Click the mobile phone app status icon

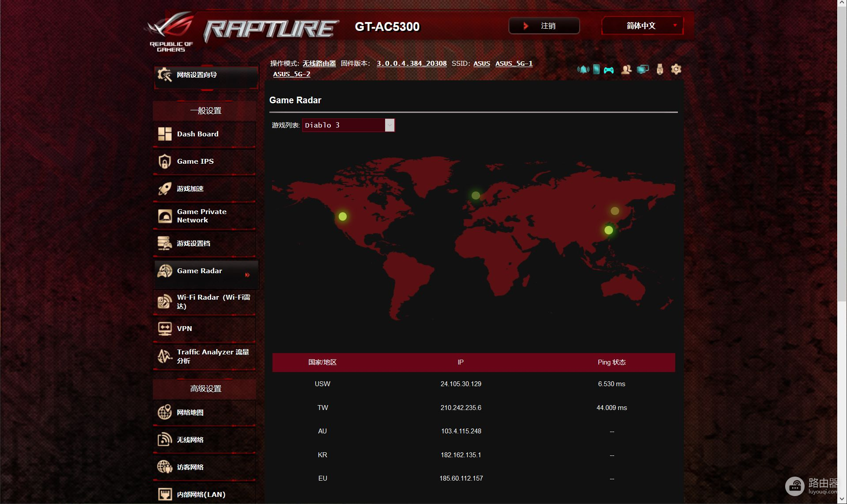click(x=596, y=69)
